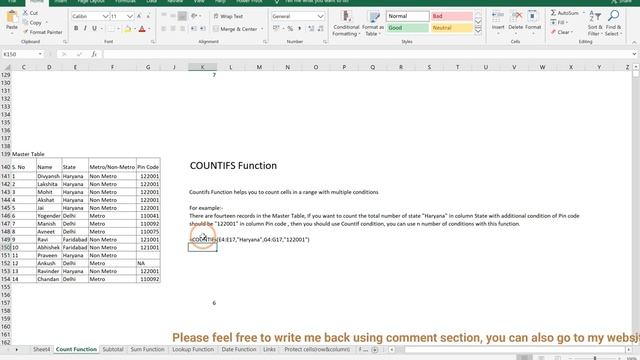Click Merge & Center
Image resolution: width=640 pixels, height=360 pixels.
coord(236,29)
